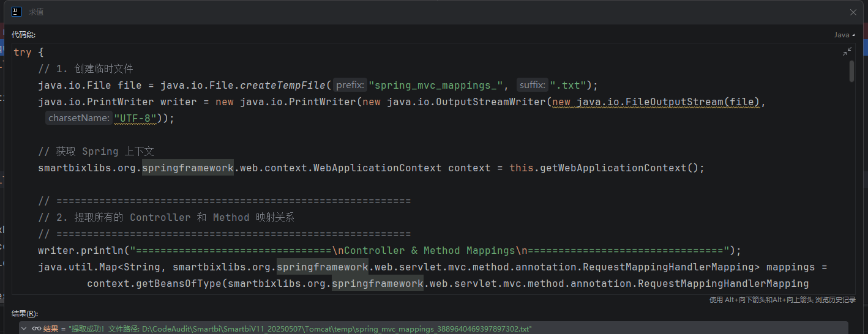Viewport: 868px width, 334px height.
Task: Expand the 结果 result tree node
Action: pyautogui.click(x=24, y=328)
